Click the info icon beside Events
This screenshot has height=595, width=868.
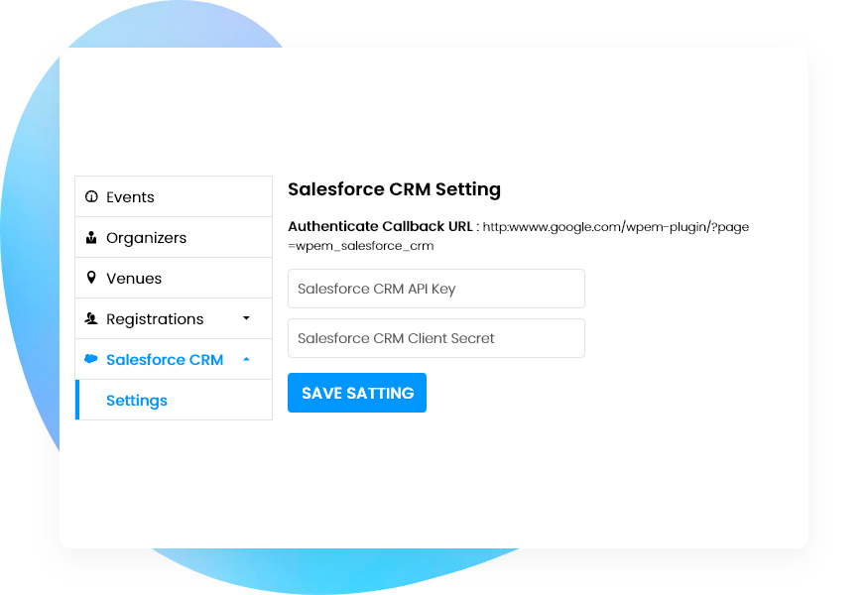pos(91,196)
